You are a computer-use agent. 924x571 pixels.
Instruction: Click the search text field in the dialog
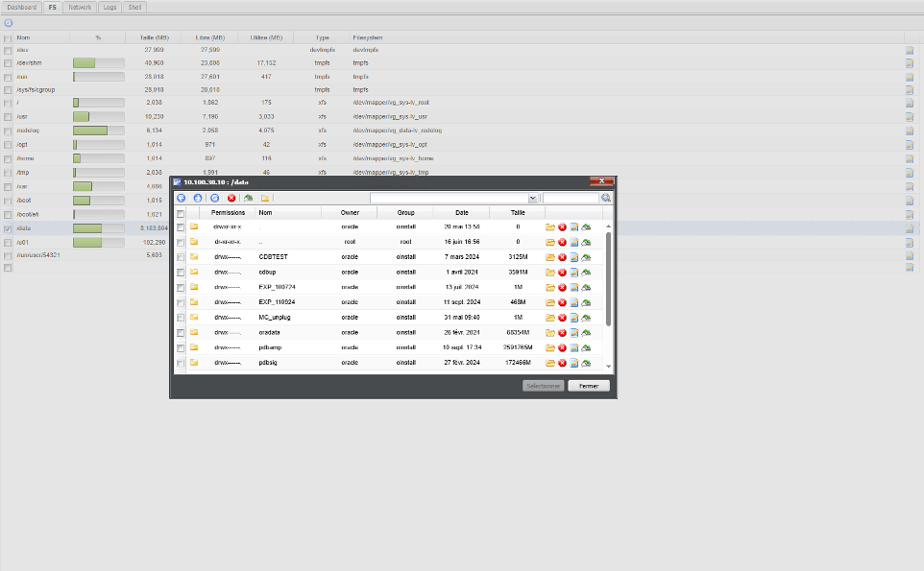571,198
